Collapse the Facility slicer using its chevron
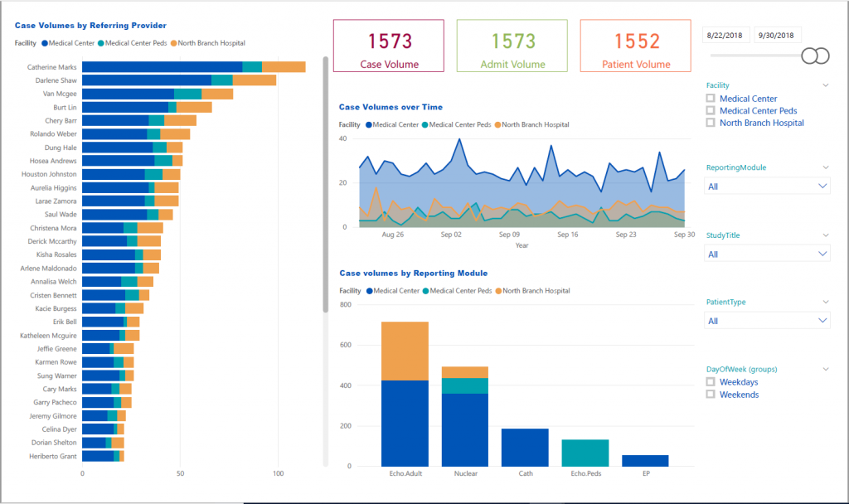 click(x=825, y=85)
